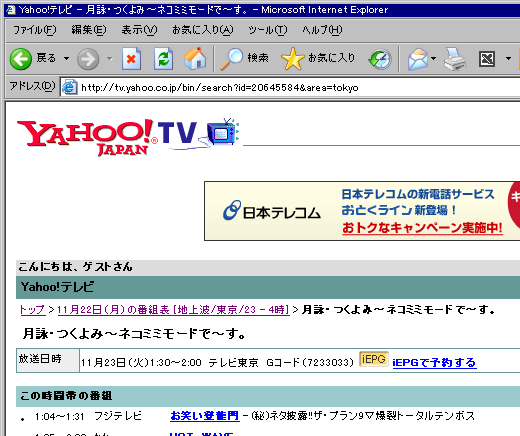This screenshot has width=520, height=436.
Task: Expand the Edit icon dropdown arrow
Action: click(x=508, y=59)
